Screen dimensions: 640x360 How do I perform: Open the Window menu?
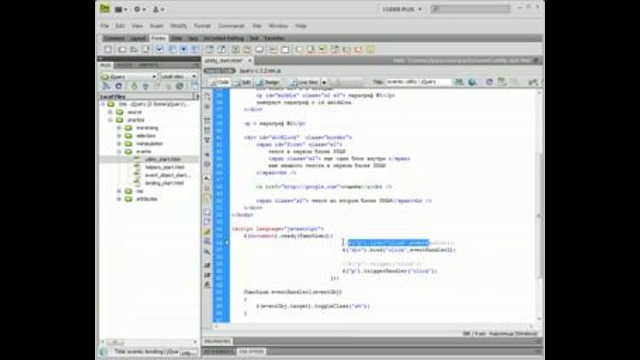click(278, 26)
